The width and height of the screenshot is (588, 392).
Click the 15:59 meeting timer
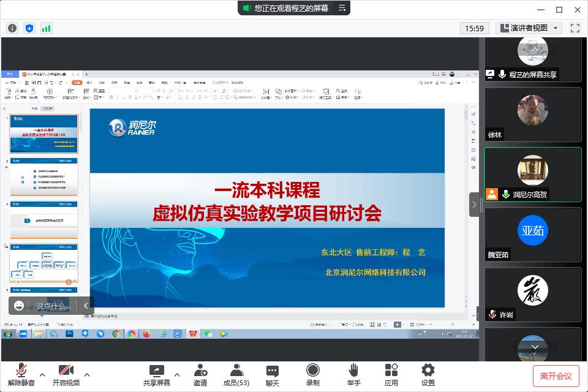click(474, 28)
